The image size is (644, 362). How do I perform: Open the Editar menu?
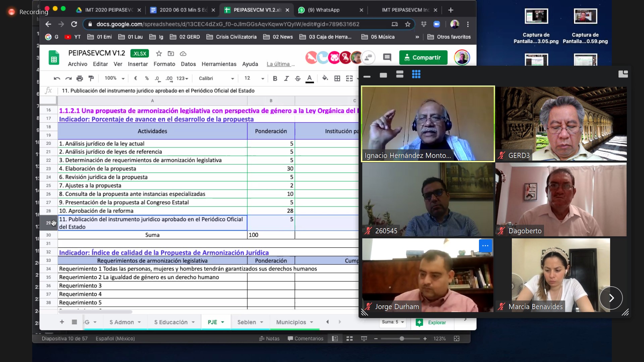coord(100,64)
